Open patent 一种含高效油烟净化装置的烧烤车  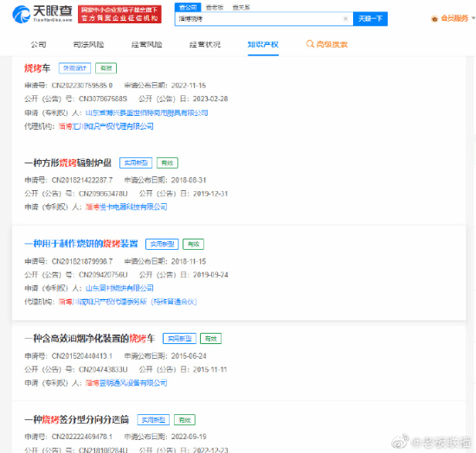89,338
